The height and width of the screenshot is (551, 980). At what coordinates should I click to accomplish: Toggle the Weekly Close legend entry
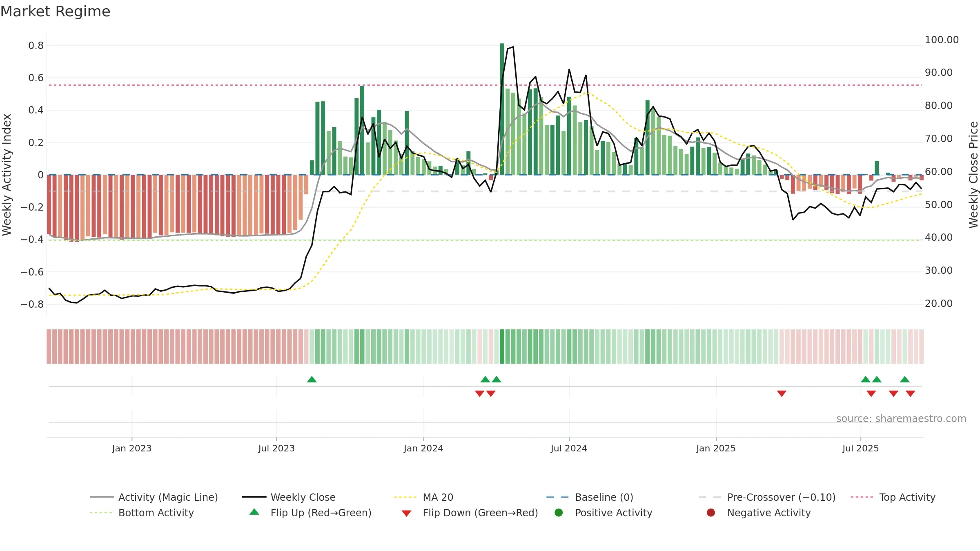[289, 497]
